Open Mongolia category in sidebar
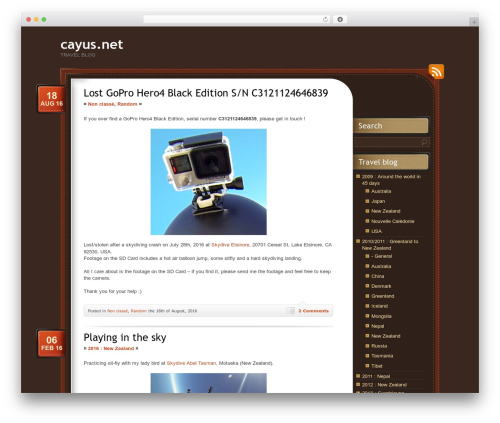This screenshot has height=423, width=500. (x=381, y=316)
